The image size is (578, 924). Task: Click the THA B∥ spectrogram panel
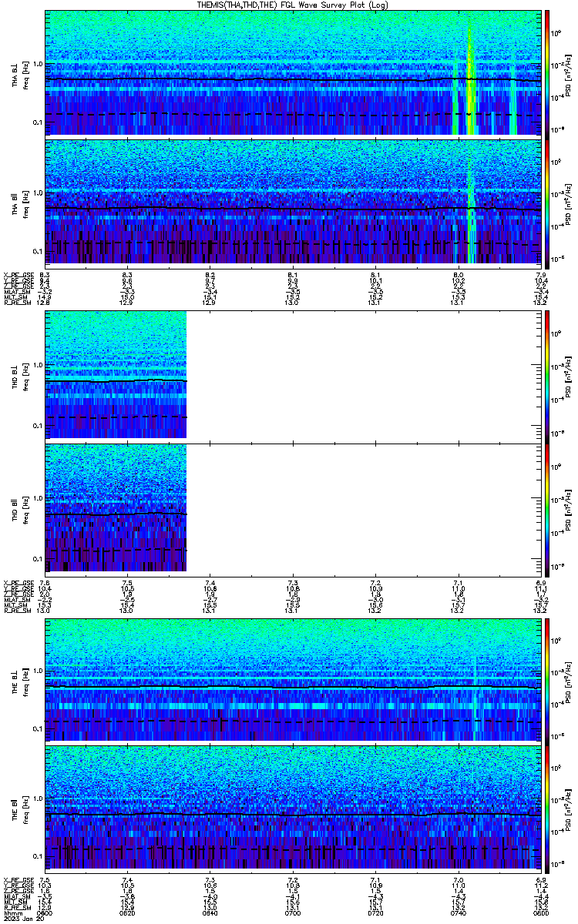coord(293,201)
